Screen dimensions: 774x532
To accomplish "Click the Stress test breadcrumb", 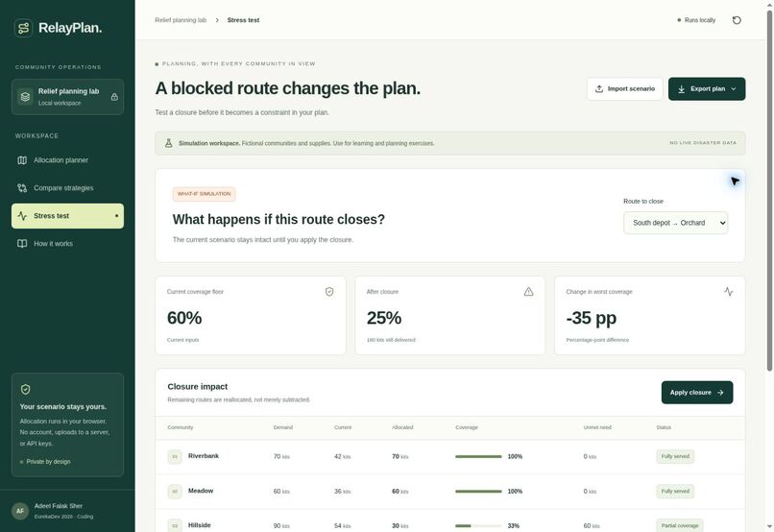I will point(243,20).
